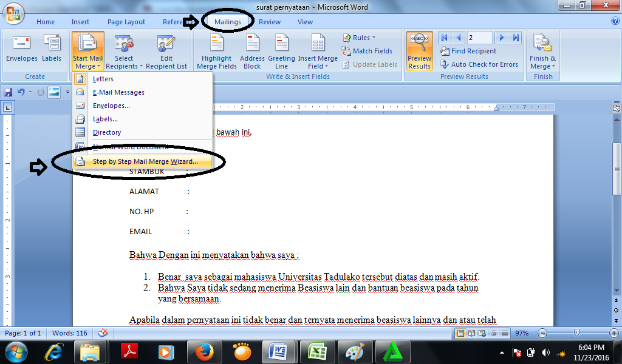Expand the Rules dropdown

(x=358, y=38)
